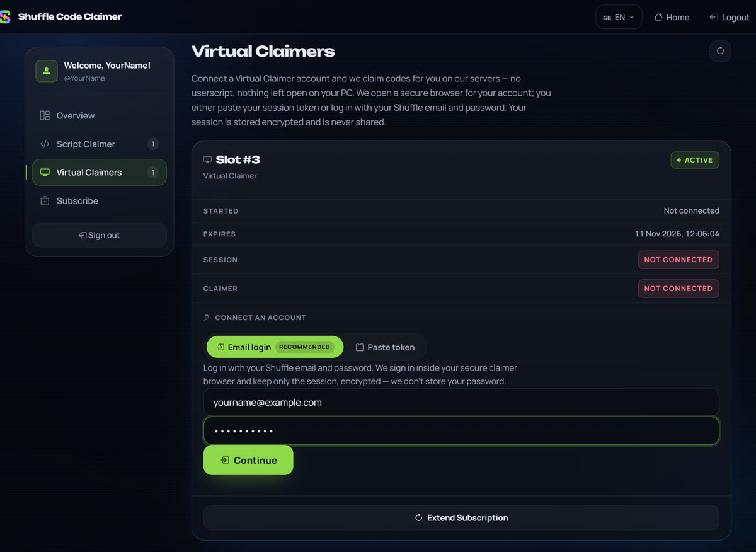Click the @YourName handle text
Screen dimensions: 756x552
[84, 78]
